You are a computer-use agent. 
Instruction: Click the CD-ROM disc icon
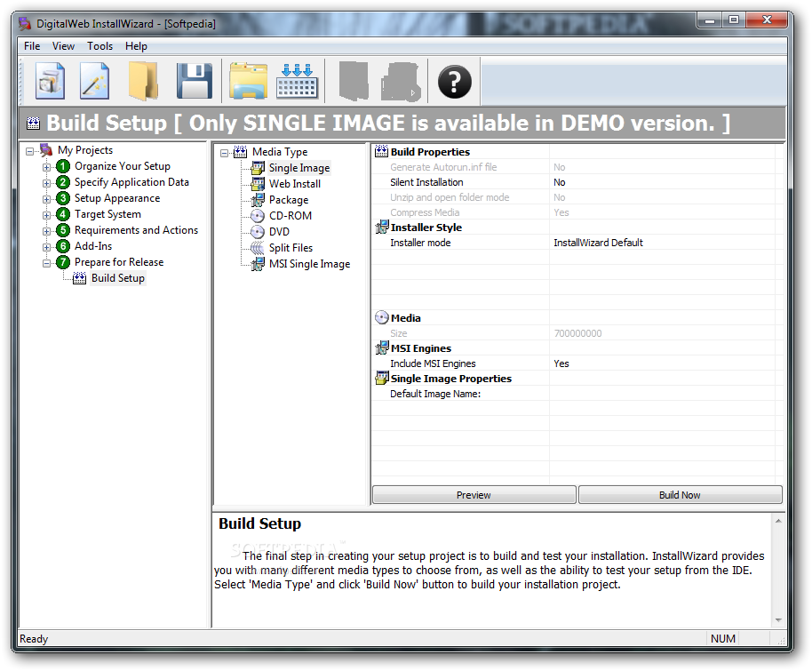tap(258, 216)
